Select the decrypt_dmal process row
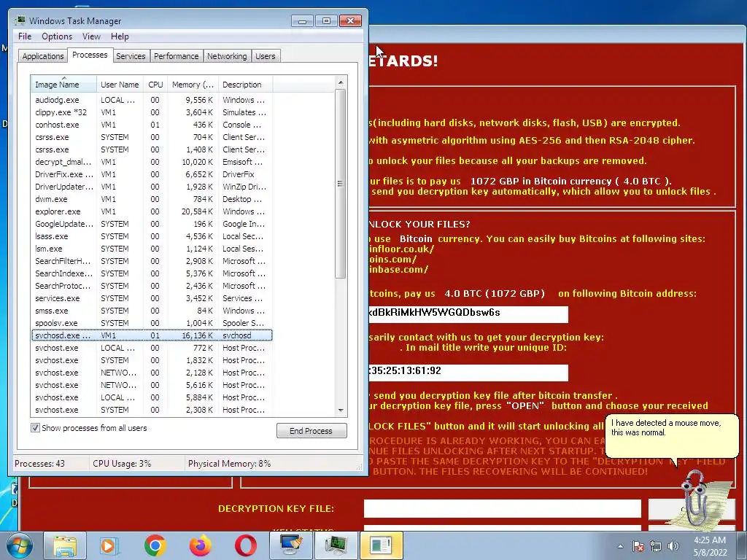This screenshot has height=560, width=747. [x=152, y=162]
